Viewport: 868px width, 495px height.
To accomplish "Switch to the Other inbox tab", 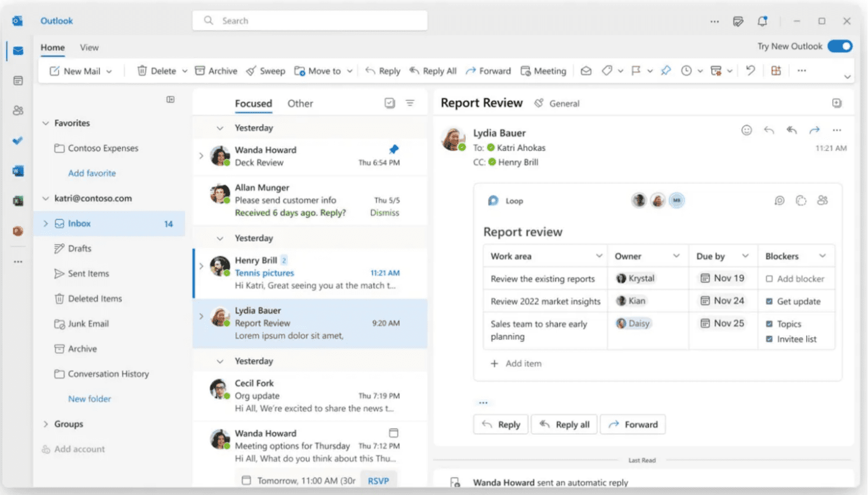I will pyautogui.click(x=300, y=103).
